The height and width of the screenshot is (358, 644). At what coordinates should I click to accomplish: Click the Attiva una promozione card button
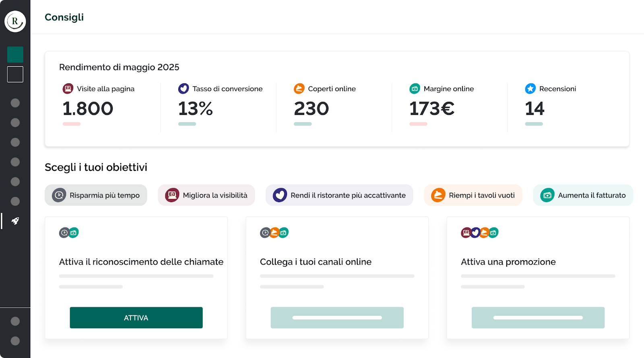pyautogui.click(x=538, y=318)
